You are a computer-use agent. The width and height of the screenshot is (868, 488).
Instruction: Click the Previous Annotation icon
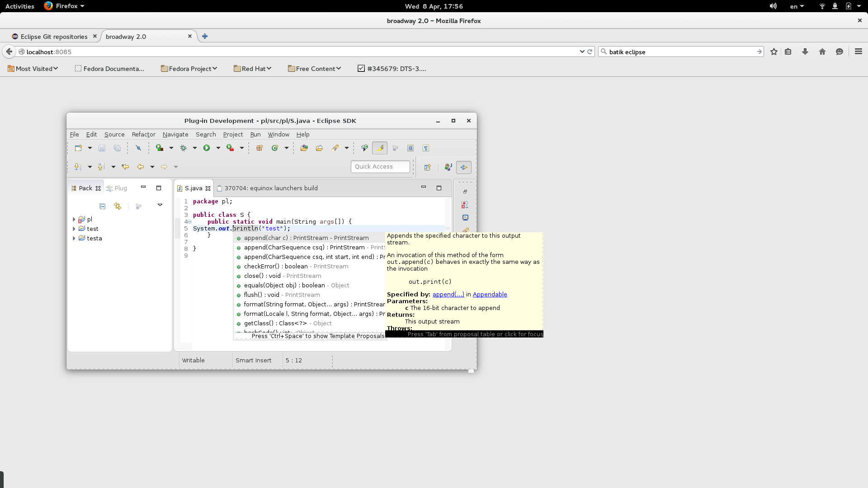coord(101,167)
